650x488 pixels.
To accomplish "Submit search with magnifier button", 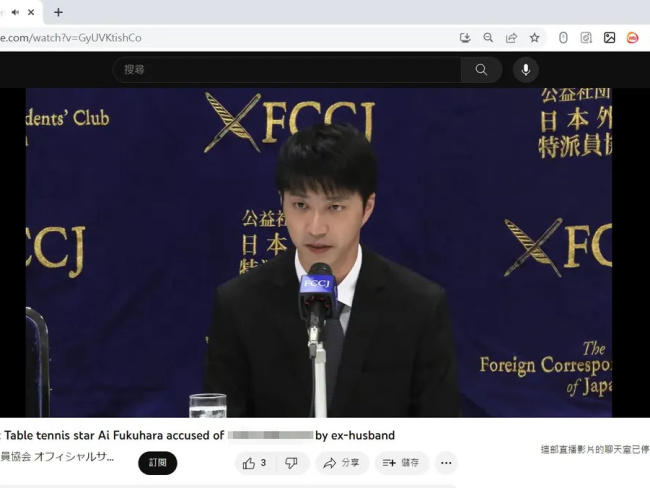I will [481, 70].
